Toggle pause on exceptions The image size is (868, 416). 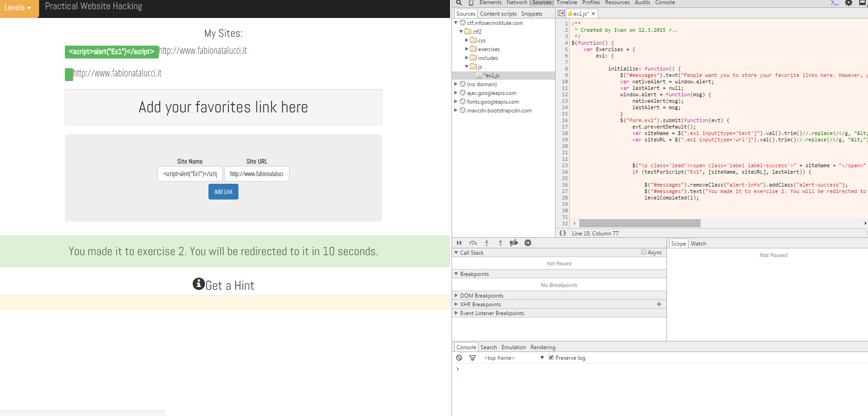(528, 243)
